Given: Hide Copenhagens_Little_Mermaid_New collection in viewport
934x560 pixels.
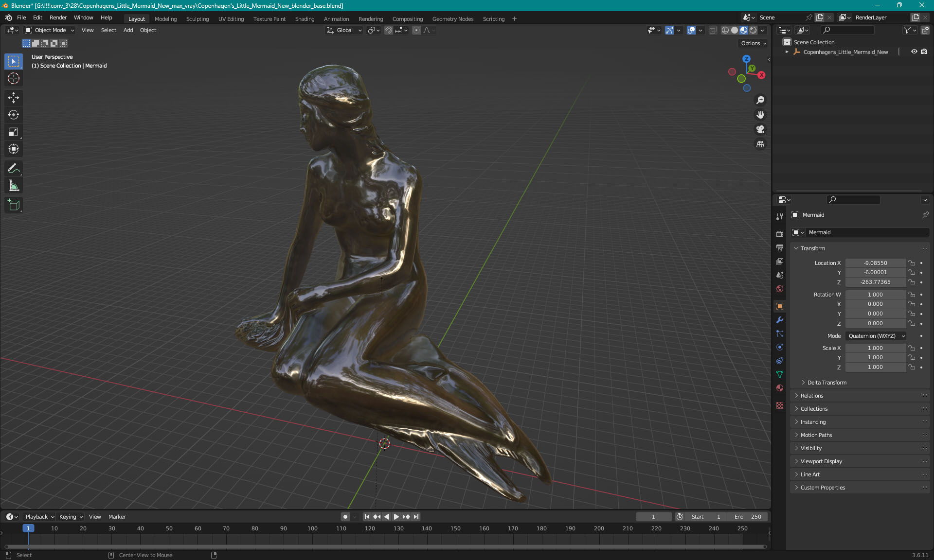Looking at the screenshot, I should tap(914, 52).
